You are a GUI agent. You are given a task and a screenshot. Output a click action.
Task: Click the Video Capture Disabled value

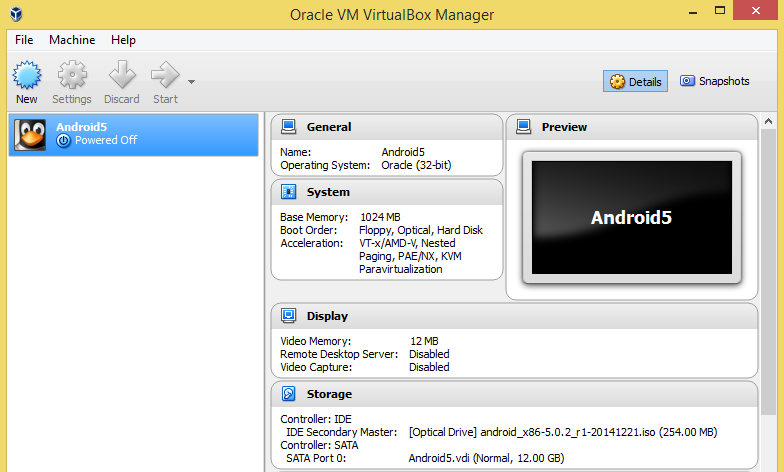pos(429,367)
